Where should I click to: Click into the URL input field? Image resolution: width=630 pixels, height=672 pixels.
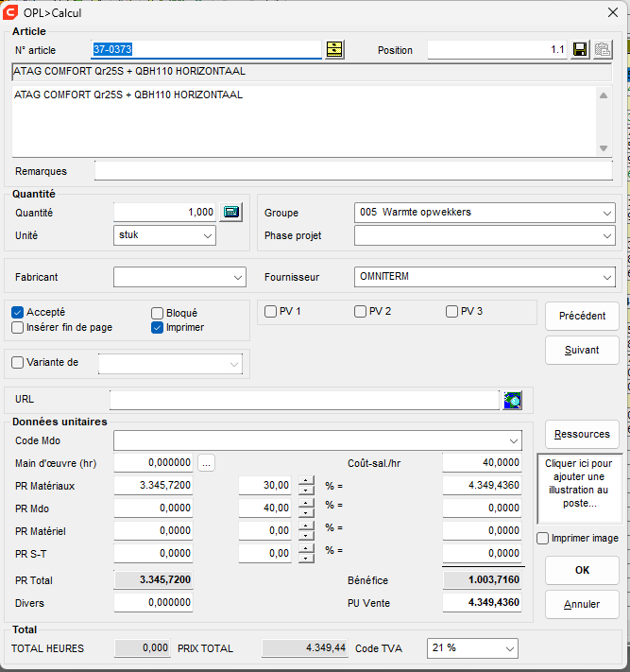pyautogui.click(x=304, y=400)
